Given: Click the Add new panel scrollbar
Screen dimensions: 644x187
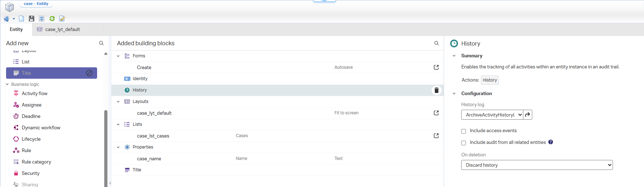Looking at the screenshot, I should click(x=106, y=148).
